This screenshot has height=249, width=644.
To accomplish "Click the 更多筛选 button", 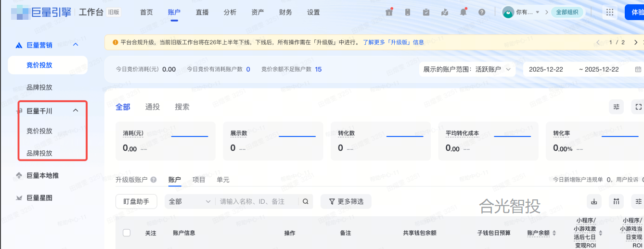I will pos(346,201).
